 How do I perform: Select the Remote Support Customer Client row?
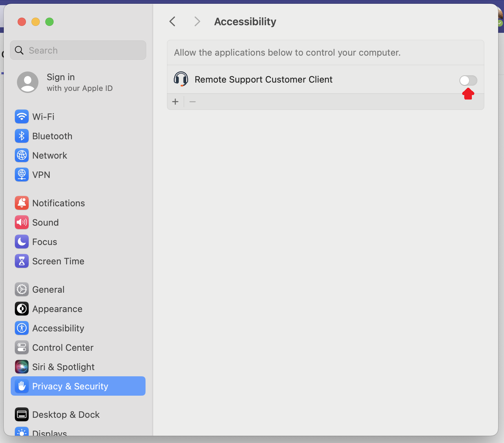(325, 79)
